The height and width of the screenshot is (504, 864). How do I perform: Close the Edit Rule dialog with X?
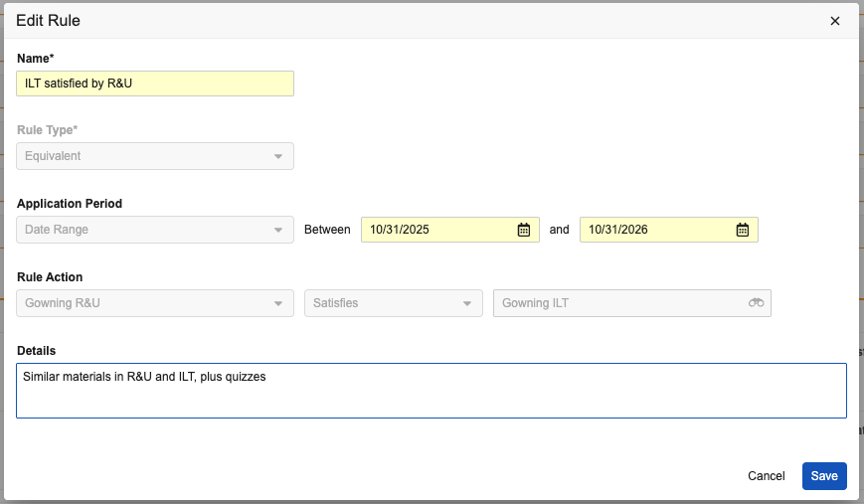(x=835, y=21)
